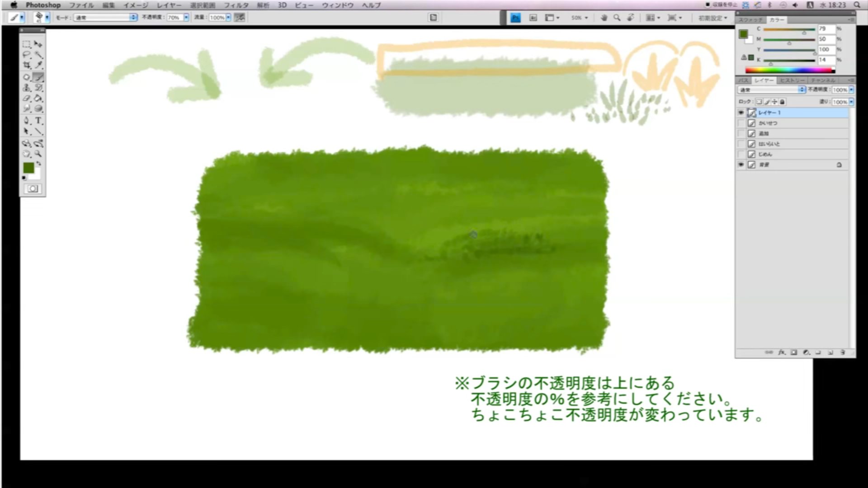
Task: Select the Lasso tool
Action: click(x=27, y=55)
